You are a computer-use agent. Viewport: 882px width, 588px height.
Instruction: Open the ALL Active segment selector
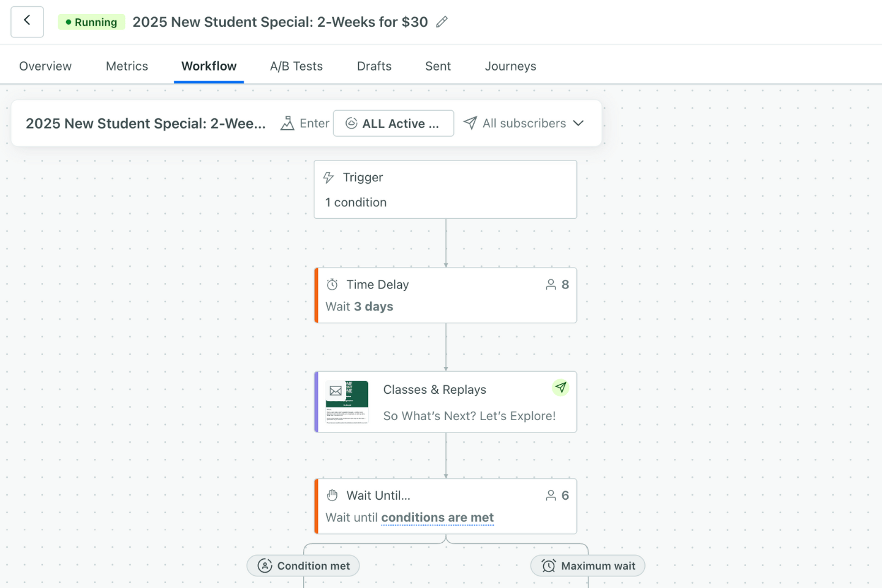[393, 123]
